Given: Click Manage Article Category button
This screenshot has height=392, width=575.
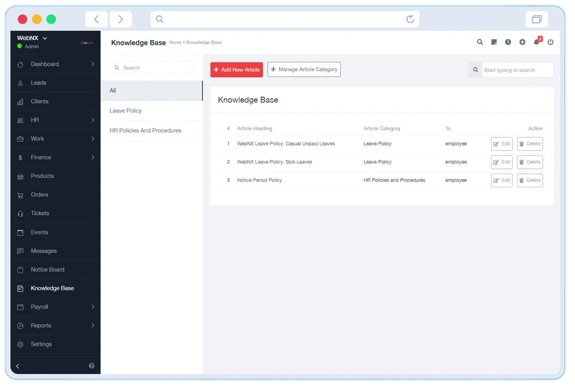Looking at the screenshot, I should click(304, 70).
